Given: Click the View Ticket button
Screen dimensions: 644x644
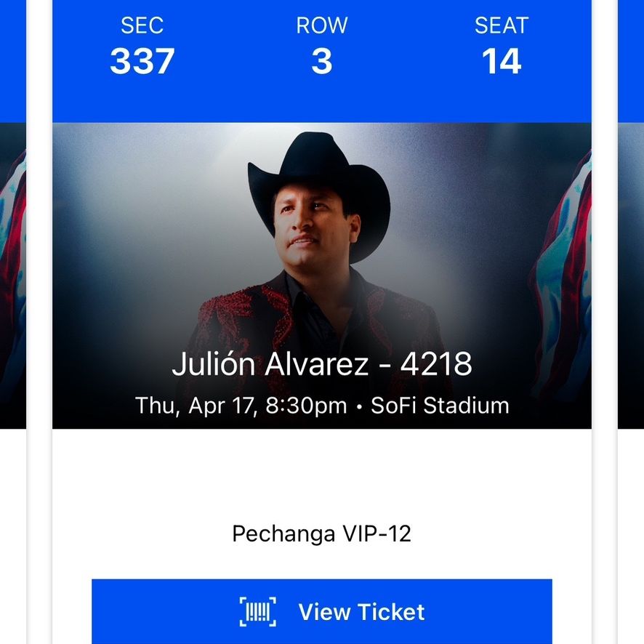Looking at the screenshot, I should (x=321, y=611).
